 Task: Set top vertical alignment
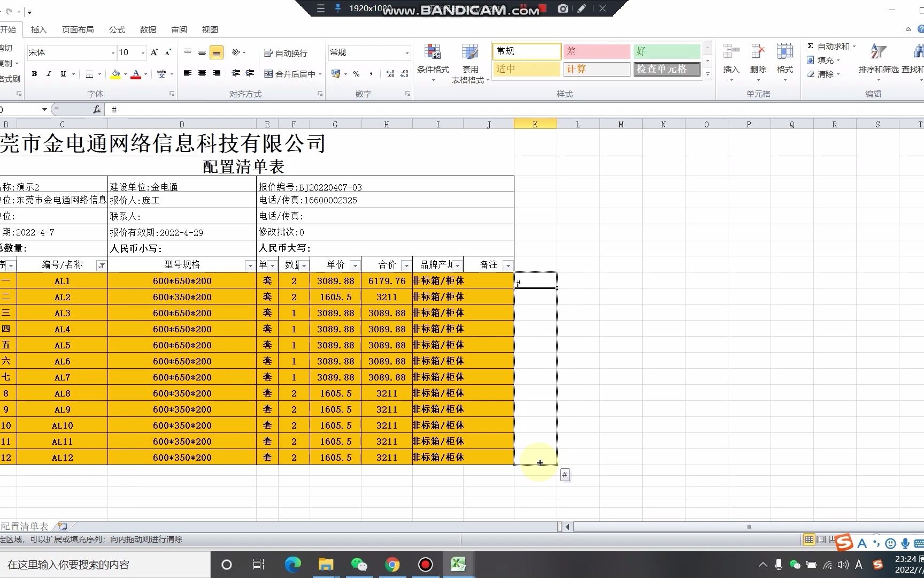pos(188,52)
